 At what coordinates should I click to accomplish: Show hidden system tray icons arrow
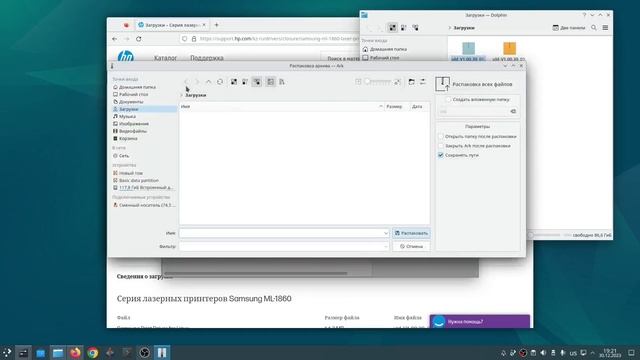pos(592,353)
